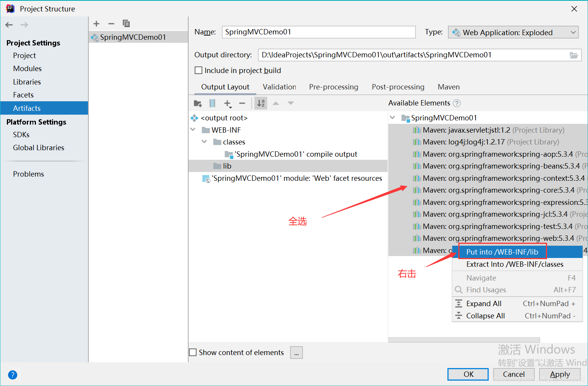Open Global Libraries settings
The height and width of the screenshot is (386, 588).
[x=39, y=148]
